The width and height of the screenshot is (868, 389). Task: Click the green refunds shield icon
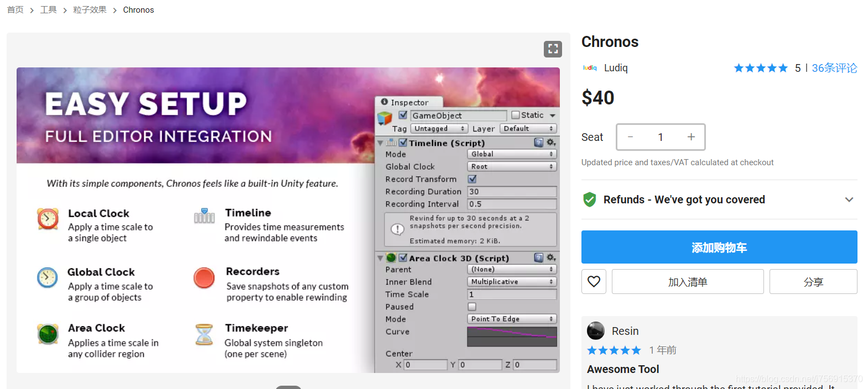coord(590,199)
